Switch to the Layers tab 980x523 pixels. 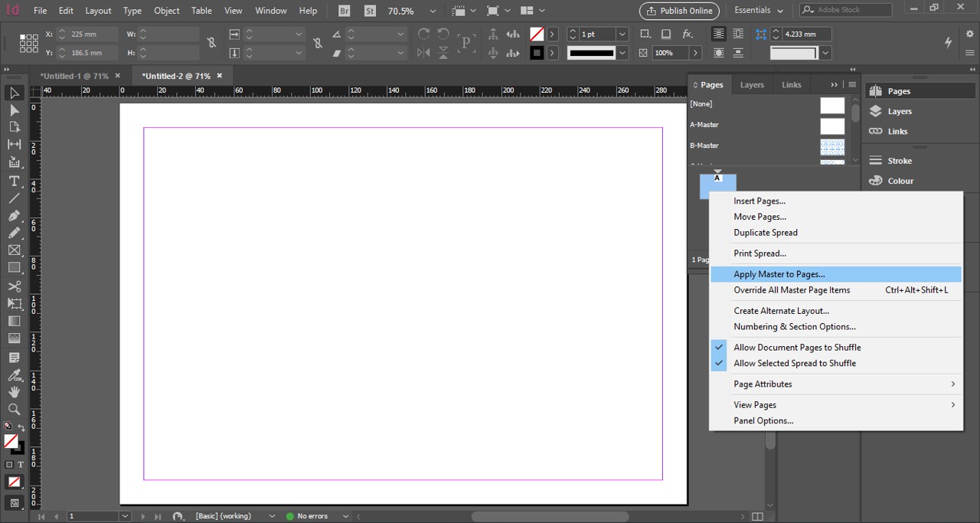752,85
